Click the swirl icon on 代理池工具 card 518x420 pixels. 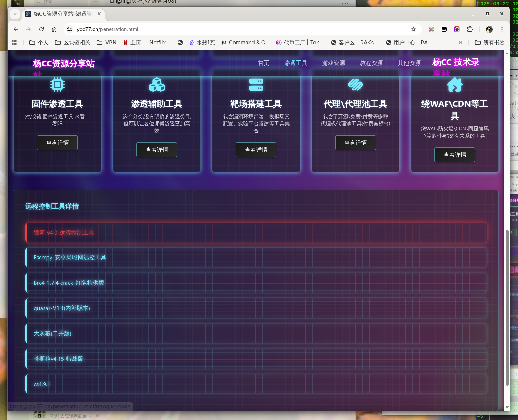pyautogui.click(x=355, y=85)
